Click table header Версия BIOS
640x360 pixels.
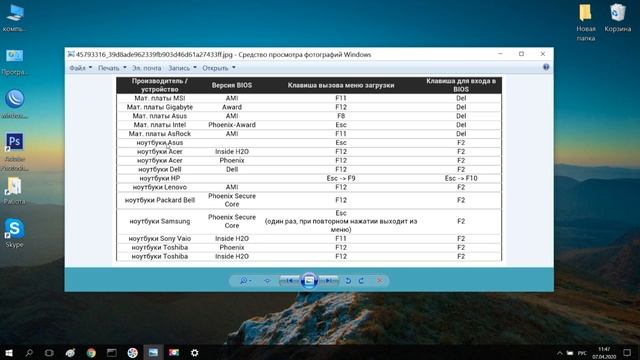(231, 85)
